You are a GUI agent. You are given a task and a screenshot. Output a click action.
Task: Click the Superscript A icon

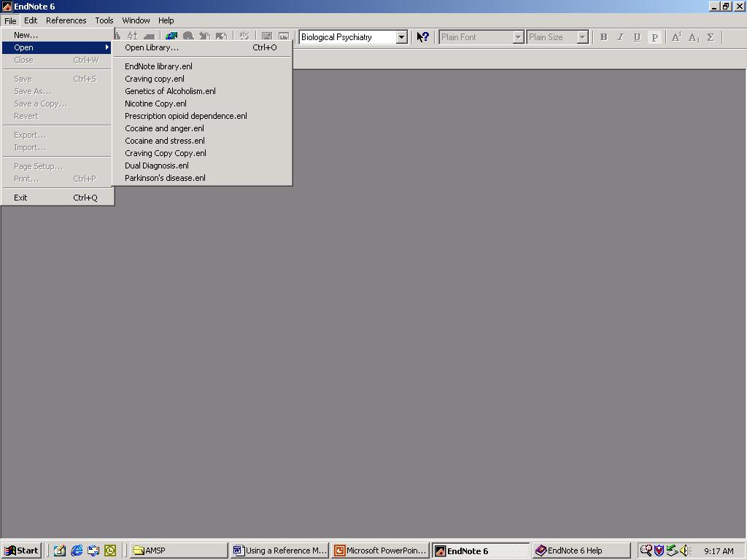click(x=676, y=37)
